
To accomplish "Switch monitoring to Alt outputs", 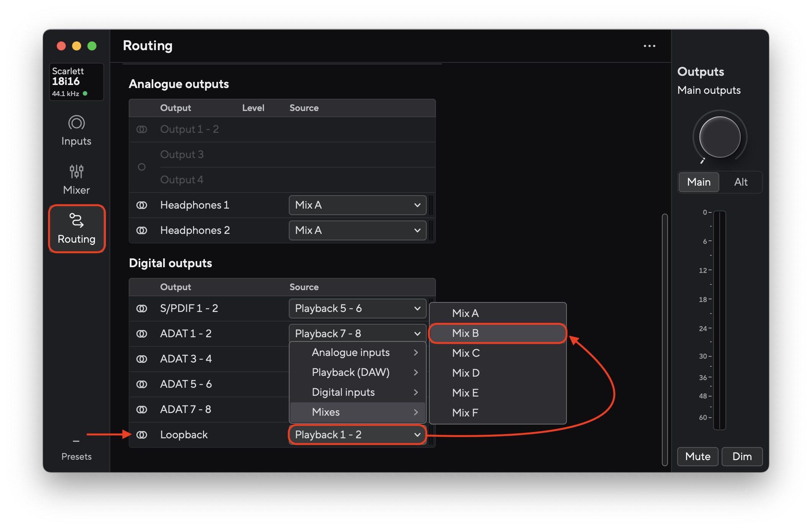I will 741,182.
